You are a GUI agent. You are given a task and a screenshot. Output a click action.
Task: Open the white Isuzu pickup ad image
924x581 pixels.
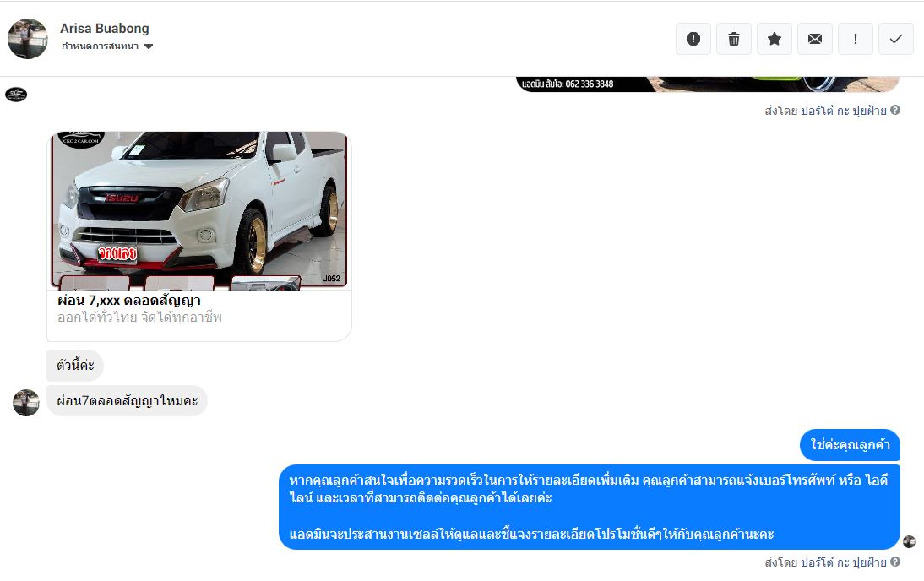point(199,210)
